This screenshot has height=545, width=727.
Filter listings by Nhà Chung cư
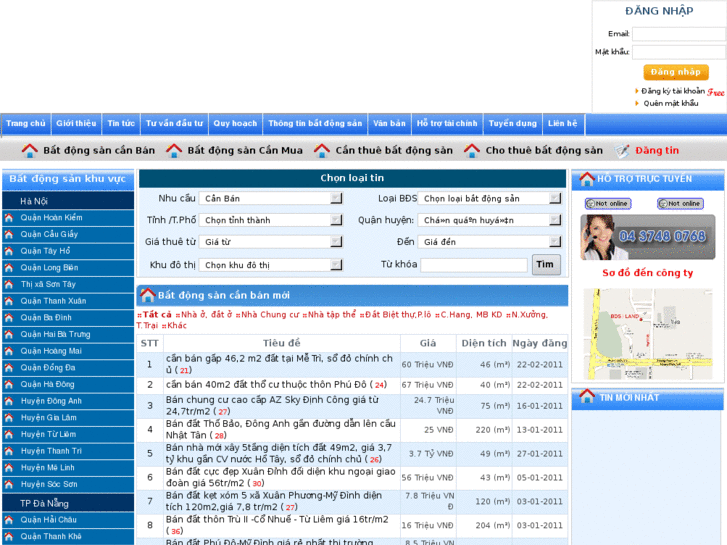270,314
